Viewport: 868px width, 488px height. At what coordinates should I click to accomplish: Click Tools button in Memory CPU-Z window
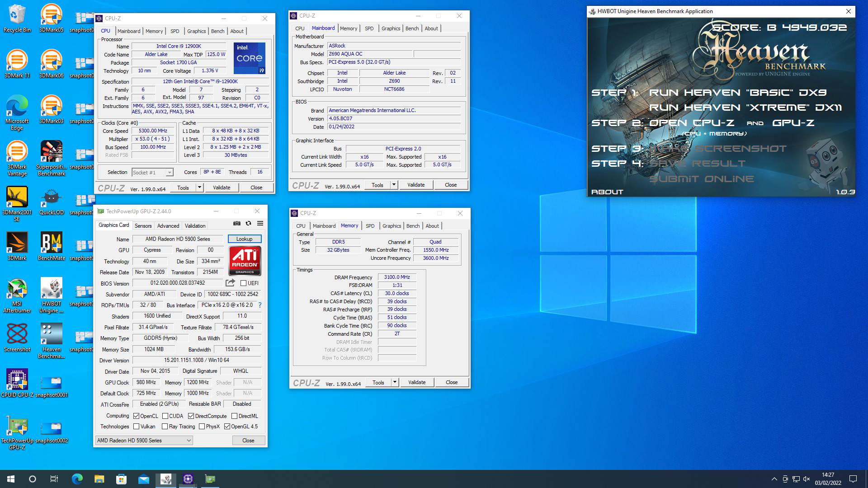(x=378, y=382)
